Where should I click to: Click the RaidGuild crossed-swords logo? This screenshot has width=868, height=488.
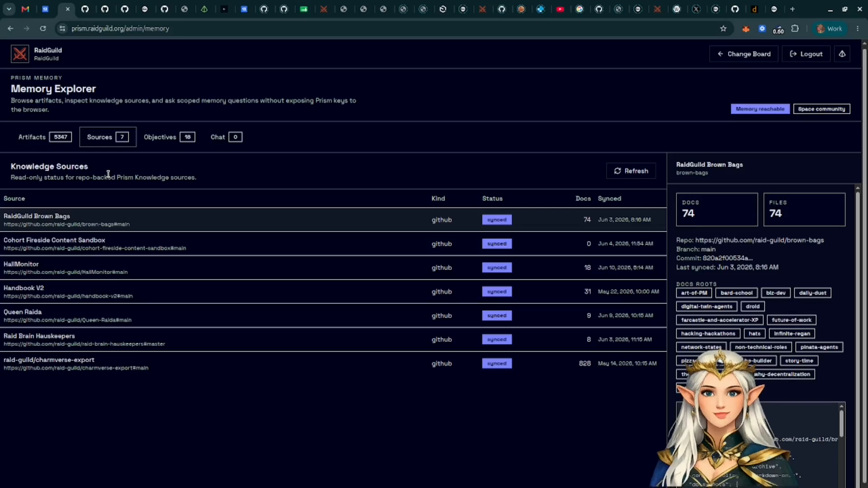point(20,54)
